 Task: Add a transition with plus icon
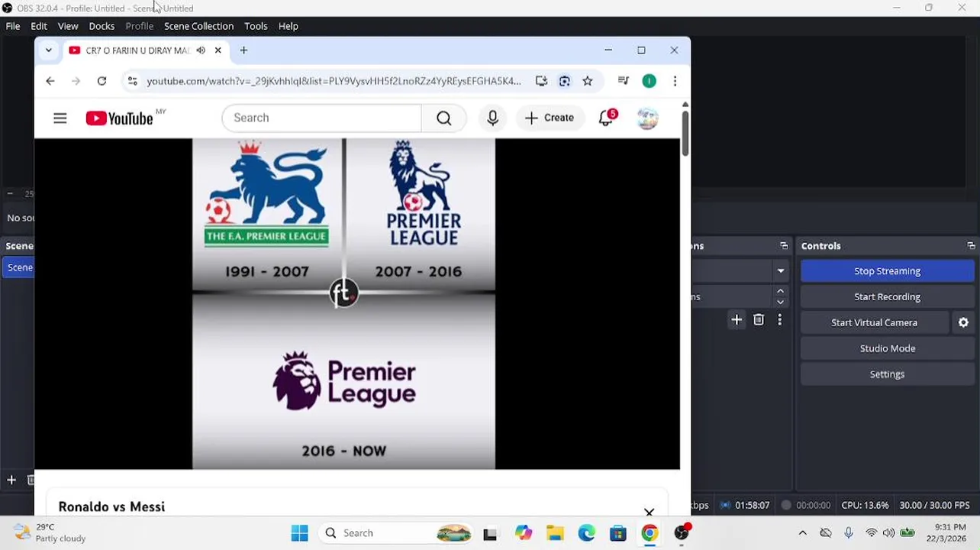tap(737, 320)
